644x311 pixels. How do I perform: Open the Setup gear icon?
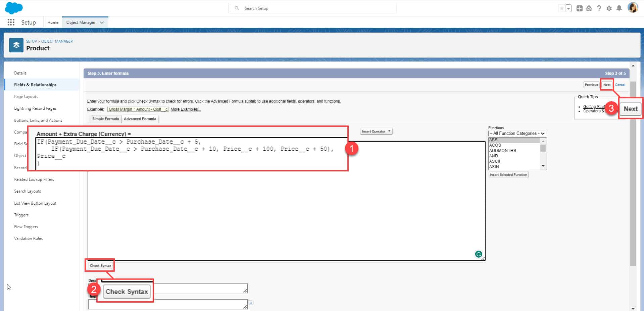click(609, 8)
